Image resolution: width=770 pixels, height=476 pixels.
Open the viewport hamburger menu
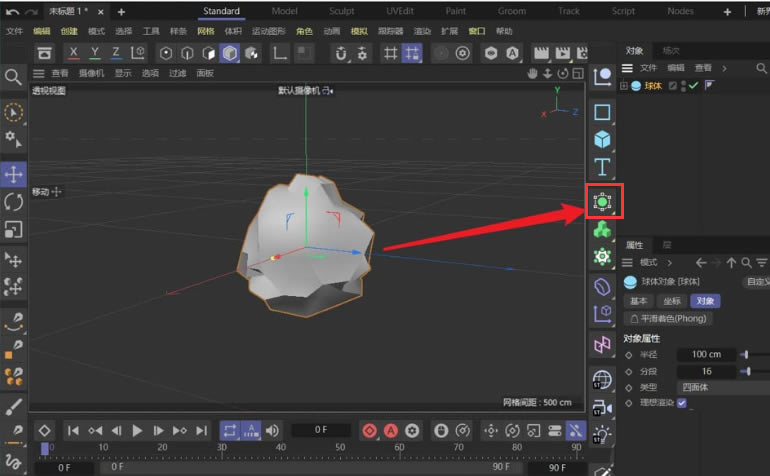pos(39,74)
